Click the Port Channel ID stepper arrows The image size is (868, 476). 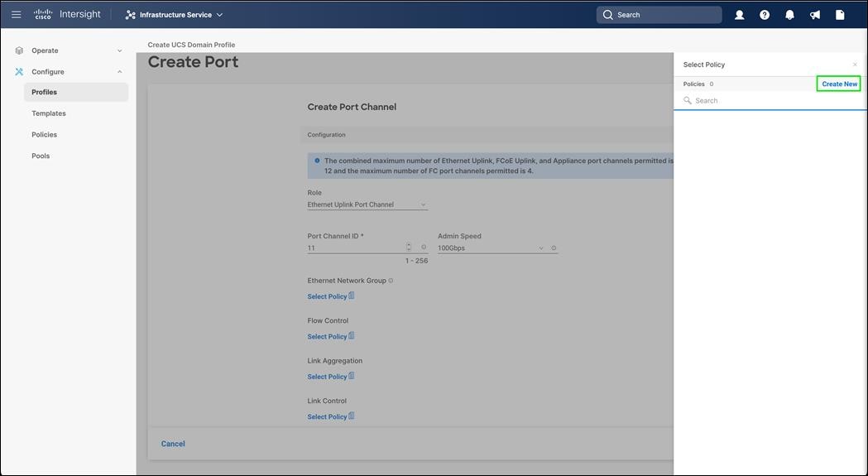(409, 248)
